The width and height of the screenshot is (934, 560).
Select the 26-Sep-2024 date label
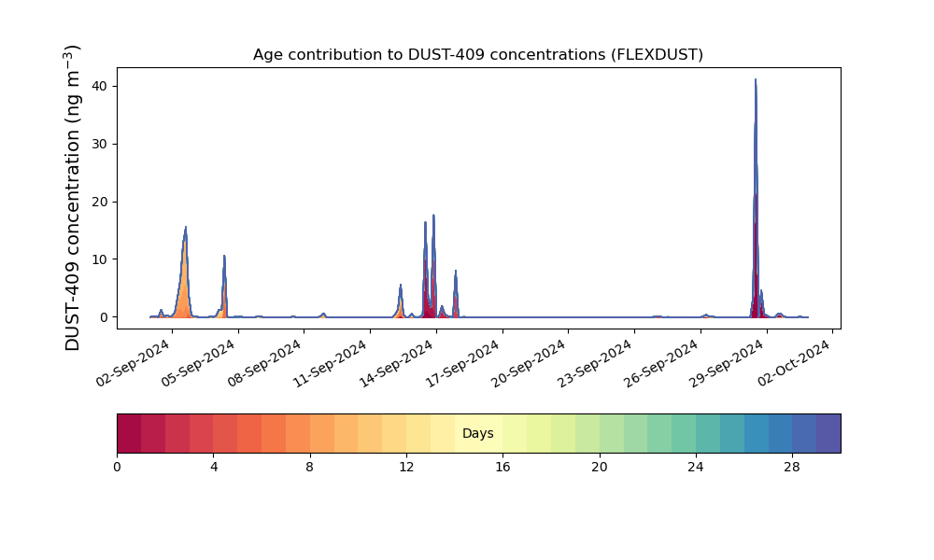tap(662, 364)
